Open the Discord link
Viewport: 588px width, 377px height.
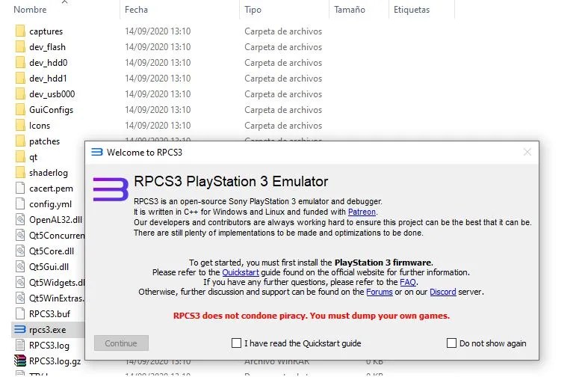pos(442,292)
